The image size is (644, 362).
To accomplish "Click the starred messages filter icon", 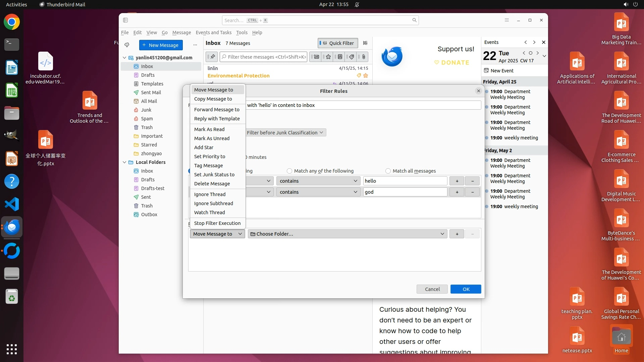I will [x=328, y=57].
